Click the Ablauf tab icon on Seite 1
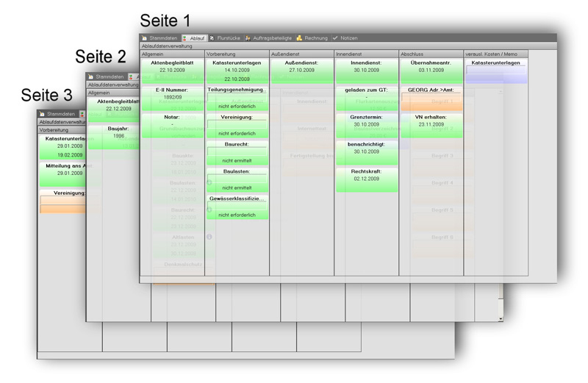 185,38
